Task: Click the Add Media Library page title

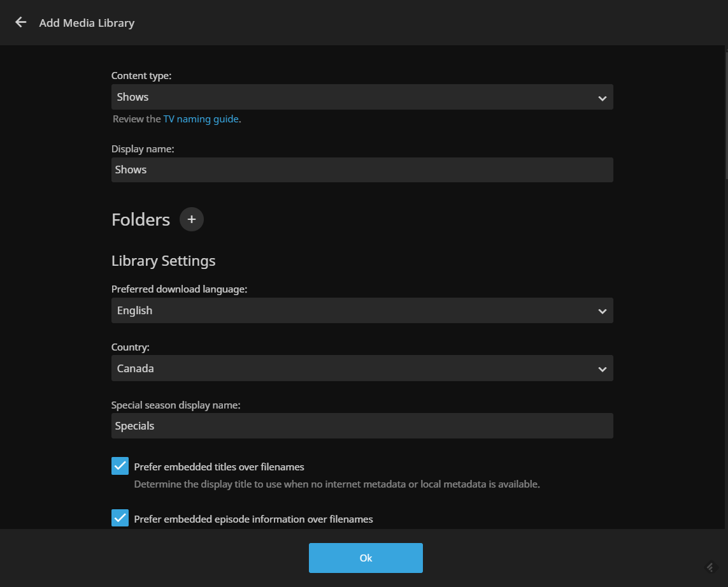Action: point(87,23)
